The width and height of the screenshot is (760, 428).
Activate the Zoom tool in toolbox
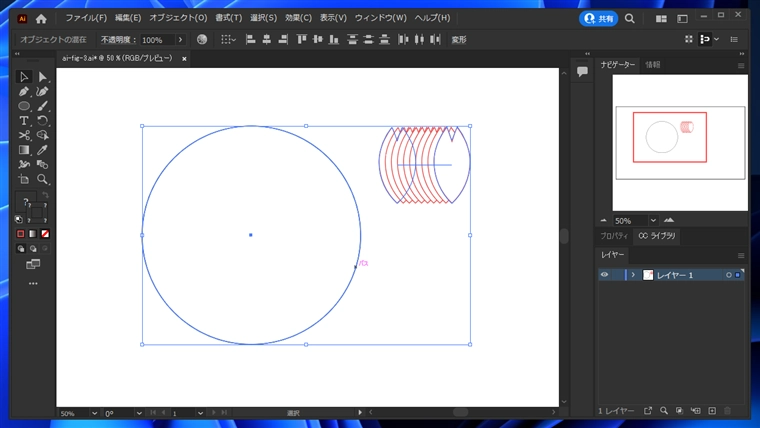pyautogui.click(x=43, y=179)
